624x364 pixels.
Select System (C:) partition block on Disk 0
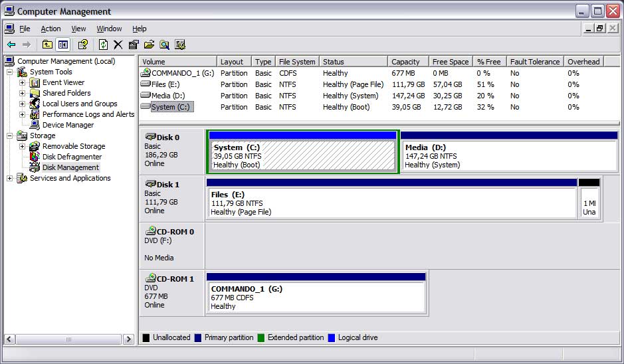pyautogui.click(x=302, y=152)
